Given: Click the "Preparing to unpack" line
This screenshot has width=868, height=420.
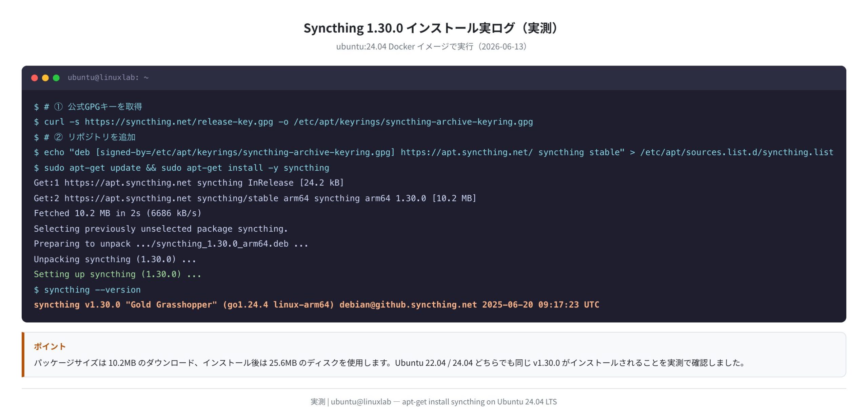Looking at the screenshot, I should pyautogui.click(x=171, y=244).
